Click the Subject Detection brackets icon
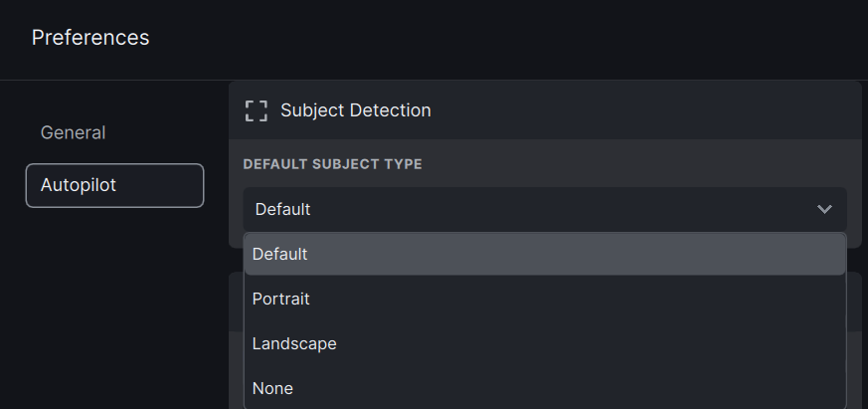 click(x=257, y=110)
